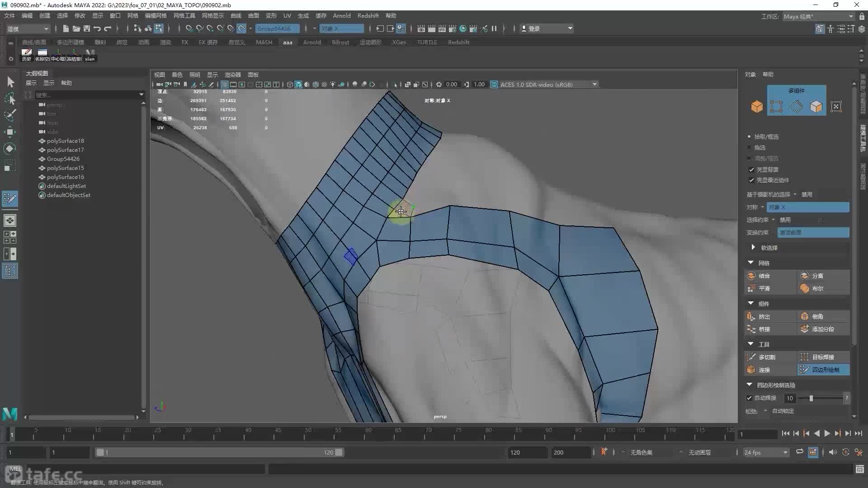868x488 pixels.
Task: Open the Redshift menu
Action: point(368,16)
